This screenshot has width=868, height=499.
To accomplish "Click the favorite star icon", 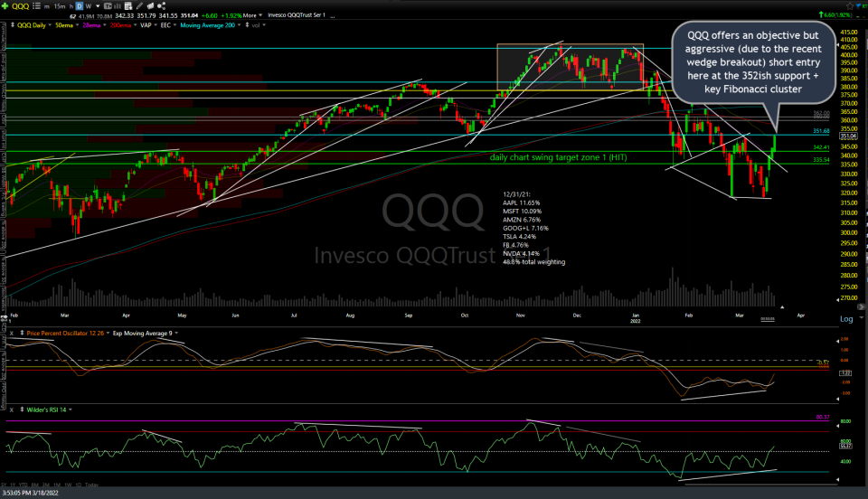I will (x=850, y=6).
